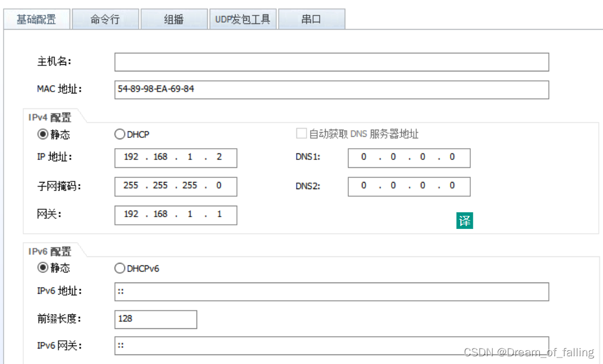Click the DNS2 address field
This screenshot has width=603, height=364.
pos(409,186)
